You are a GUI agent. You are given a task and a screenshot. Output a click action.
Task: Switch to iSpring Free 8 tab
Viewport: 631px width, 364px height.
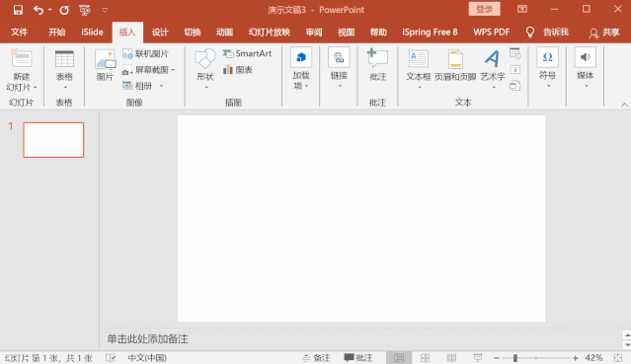[x=430, y=33]
